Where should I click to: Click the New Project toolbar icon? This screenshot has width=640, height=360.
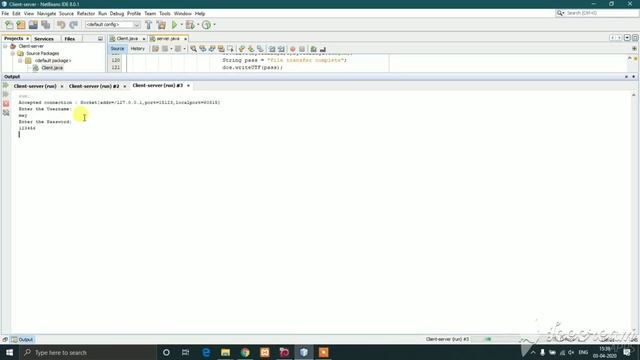[x=21, y=25]
